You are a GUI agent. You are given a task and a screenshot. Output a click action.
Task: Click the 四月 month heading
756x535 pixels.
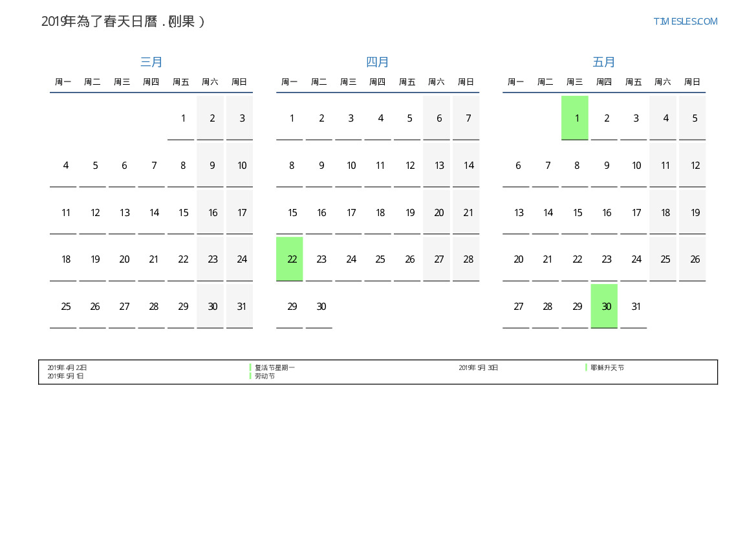pyautogui.click(x=378, y=62)
